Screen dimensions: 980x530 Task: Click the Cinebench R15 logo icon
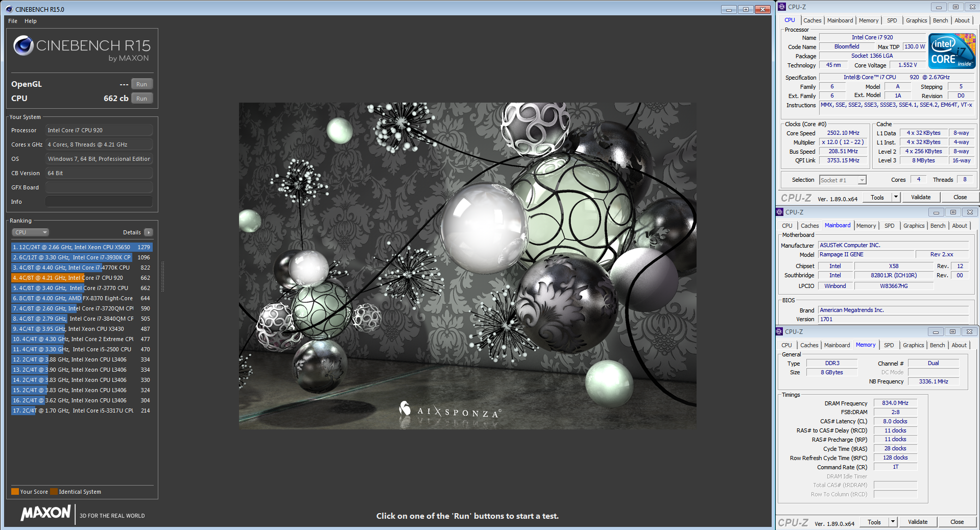[x=23, y=46]
